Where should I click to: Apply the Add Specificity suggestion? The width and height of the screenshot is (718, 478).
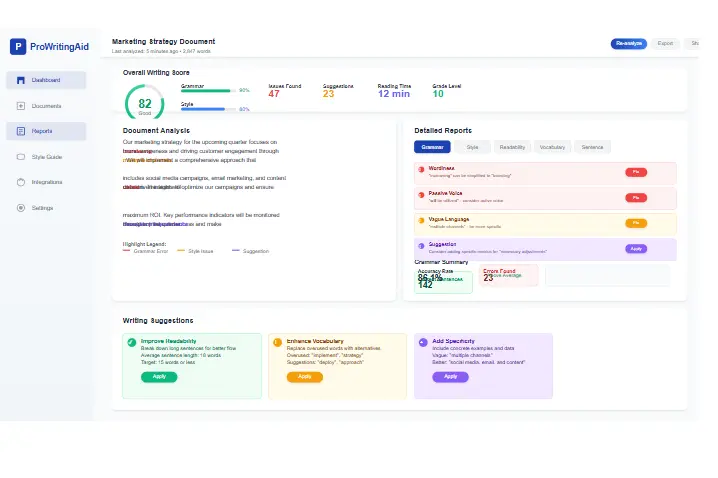tap(450, 377)
